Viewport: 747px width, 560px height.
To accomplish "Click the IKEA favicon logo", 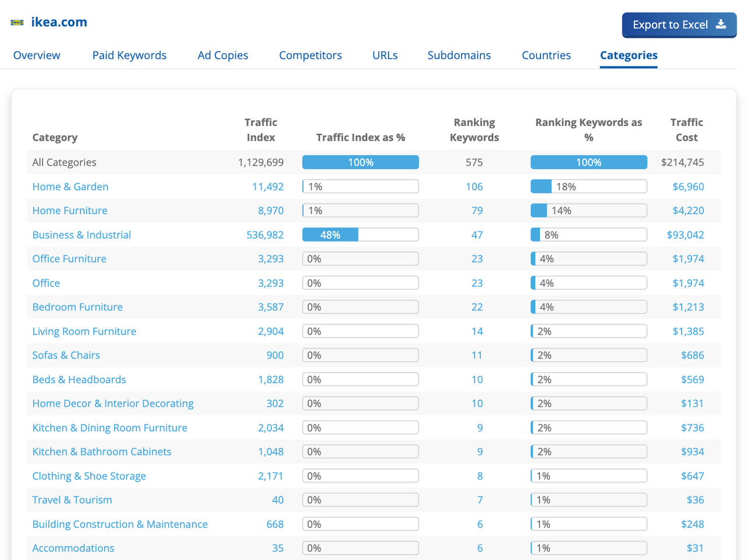I will pos(17,23).
